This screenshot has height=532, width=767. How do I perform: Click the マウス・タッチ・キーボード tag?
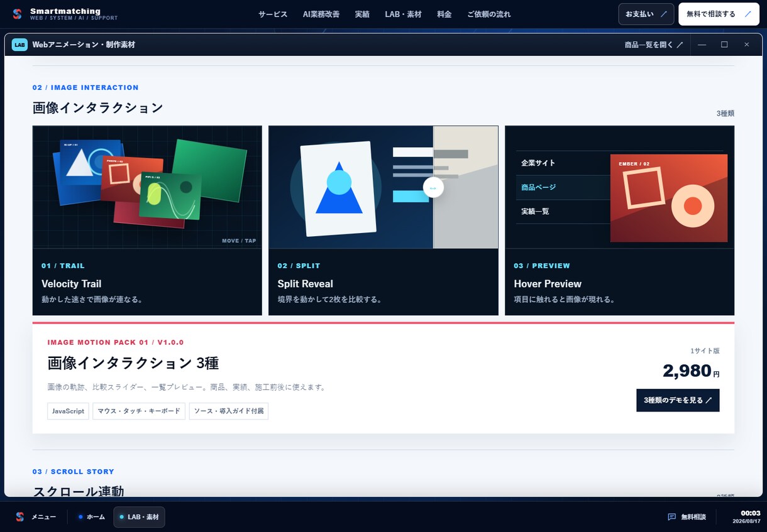[x=139, y=411]
